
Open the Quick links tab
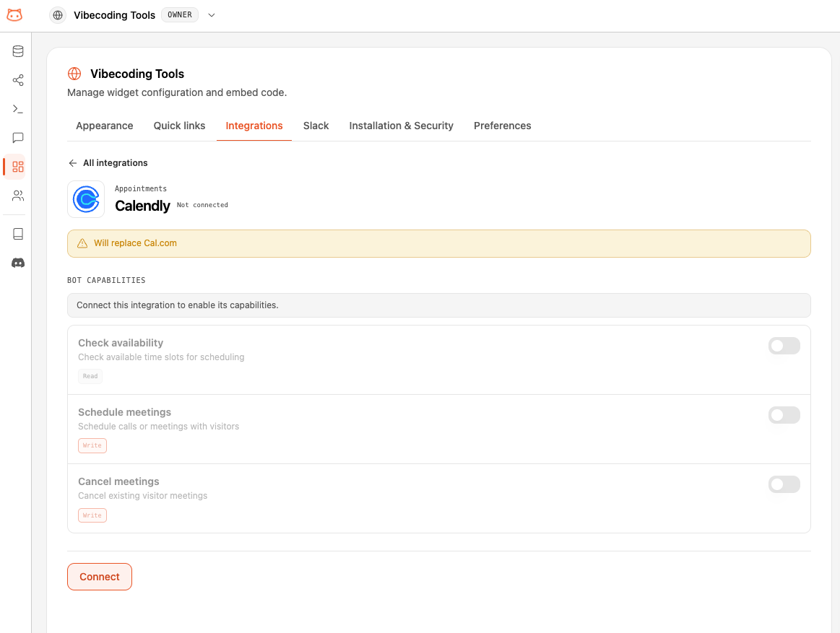179,126
